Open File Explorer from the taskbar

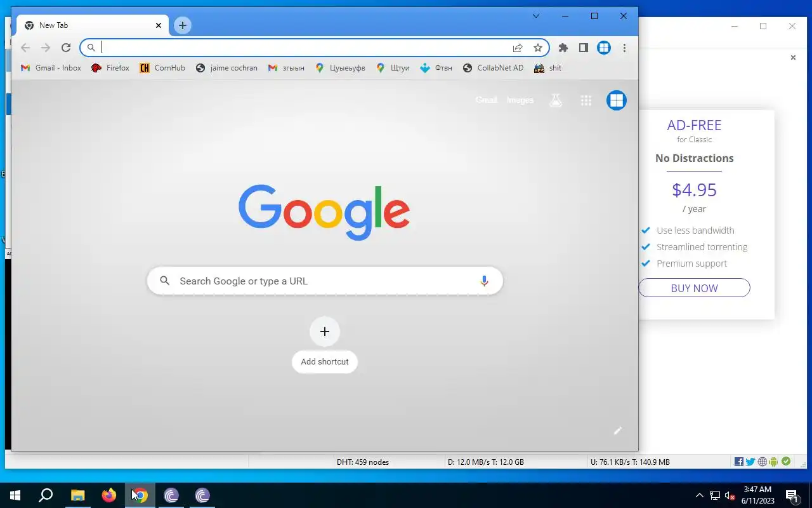click(77, 495)
